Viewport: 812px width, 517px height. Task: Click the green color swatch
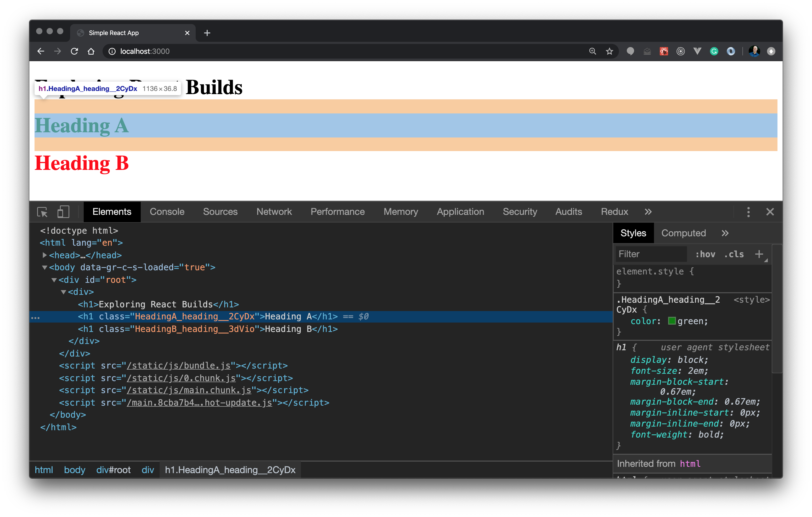(672, 321)
